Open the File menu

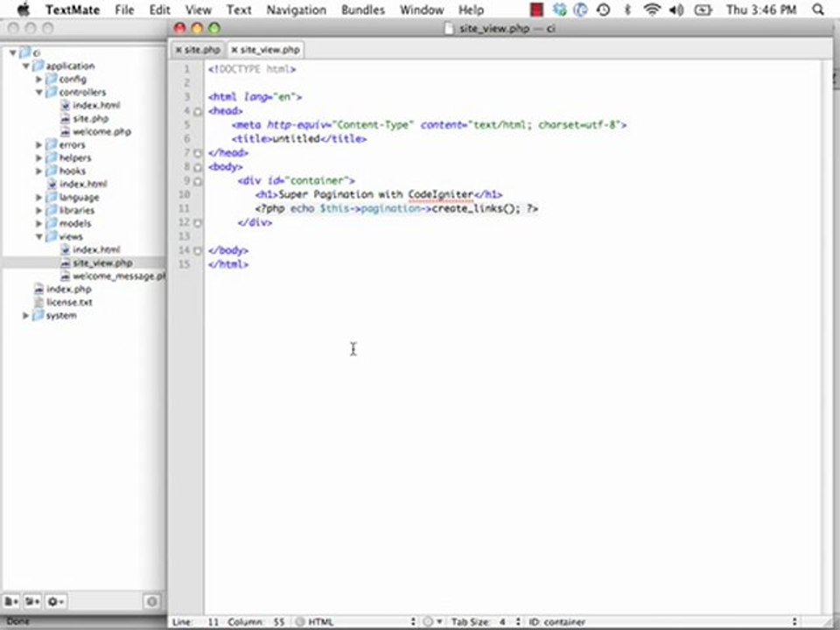(124, 10)
